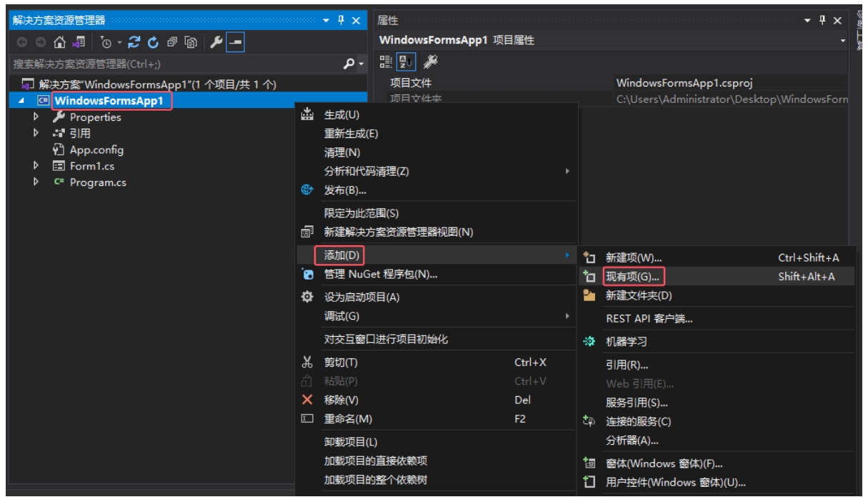The height and width of the screenshot is (502, 868).
Task: Open 连接的服务(C)
Action: [717, 422]
